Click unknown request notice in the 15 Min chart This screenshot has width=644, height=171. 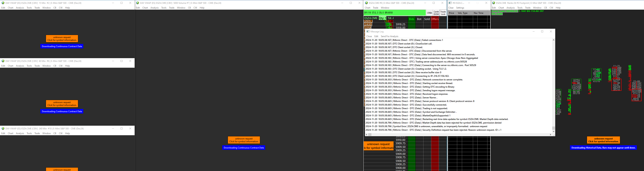[x=62, y=39]
